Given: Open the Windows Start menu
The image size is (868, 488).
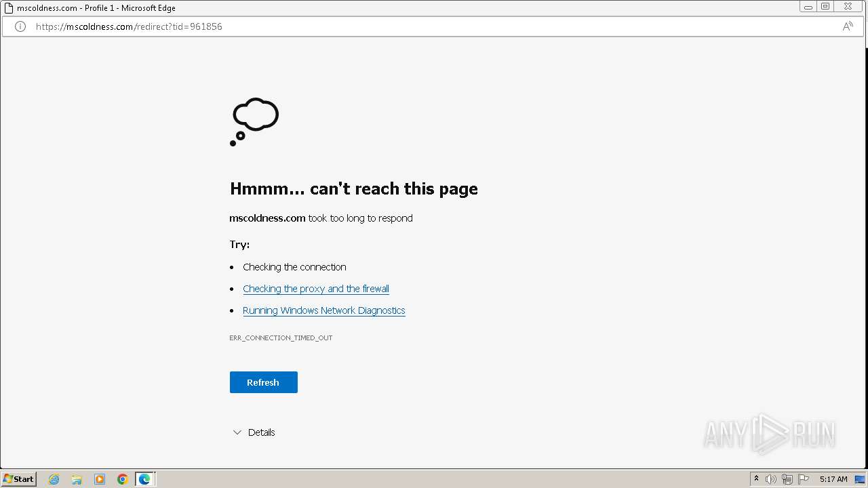Looking at the screenshot, I should click(x=19, y=479).
